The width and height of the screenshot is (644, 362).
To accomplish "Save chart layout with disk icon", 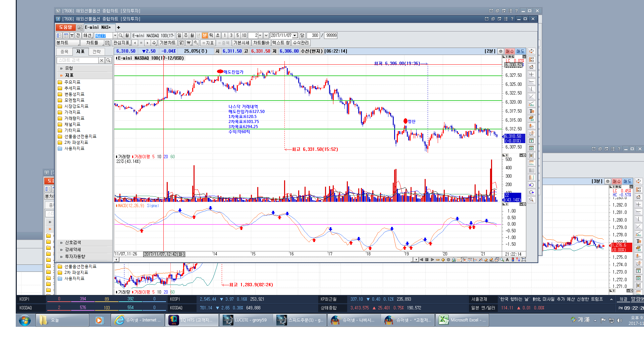I will click(107, 43).
